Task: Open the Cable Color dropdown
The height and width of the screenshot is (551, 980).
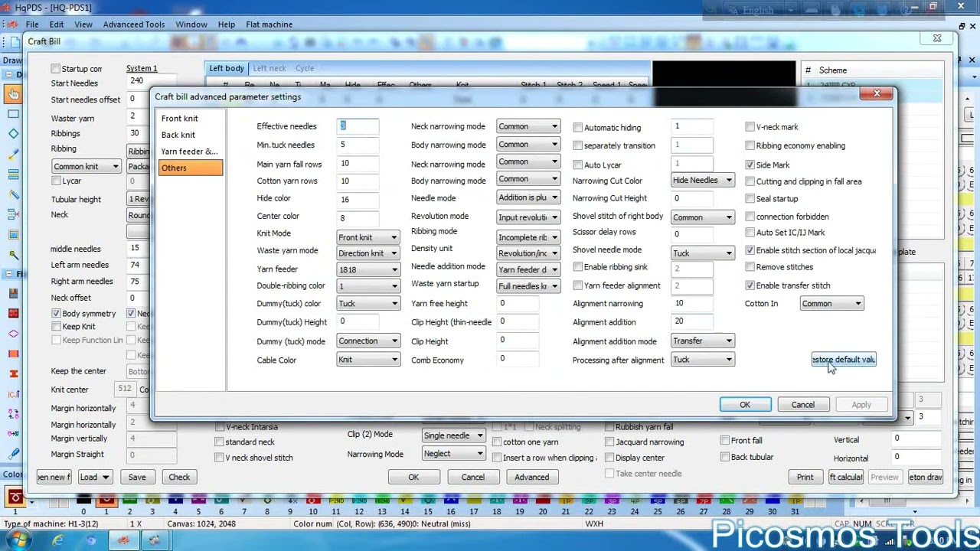Action: (367, 360)
